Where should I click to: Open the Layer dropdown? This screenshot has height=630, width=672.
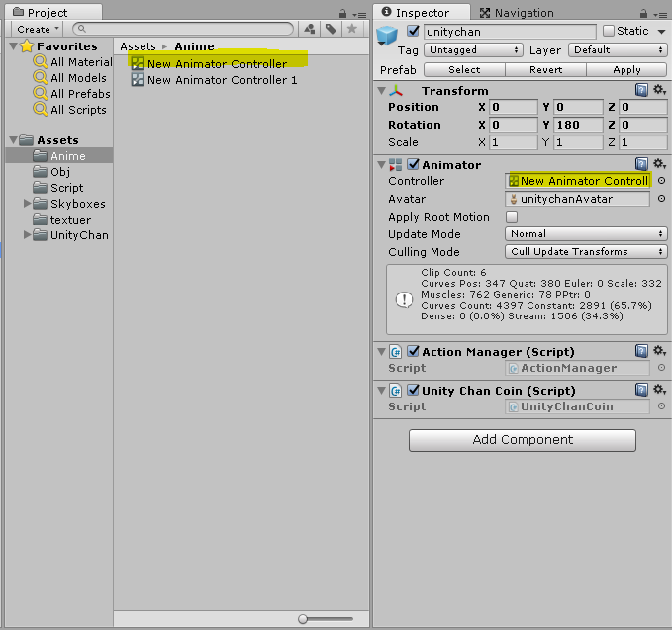[x=618, y=50]
